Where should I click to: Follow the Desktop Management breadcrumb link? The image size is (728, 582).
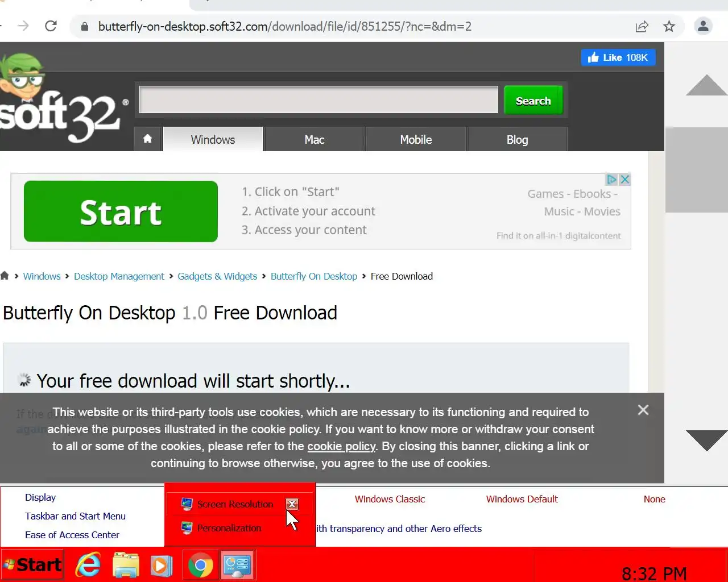click(x=119, y=276)
